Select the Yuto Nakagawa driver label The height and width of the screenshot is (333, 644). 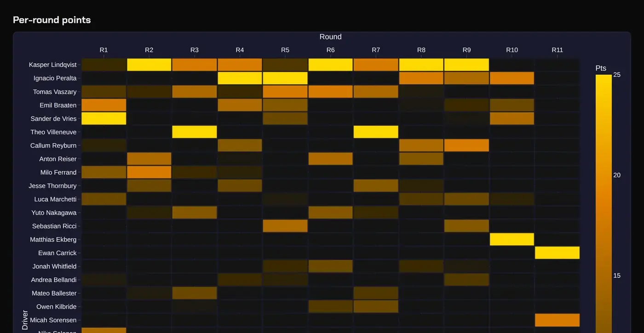point(54,212)
